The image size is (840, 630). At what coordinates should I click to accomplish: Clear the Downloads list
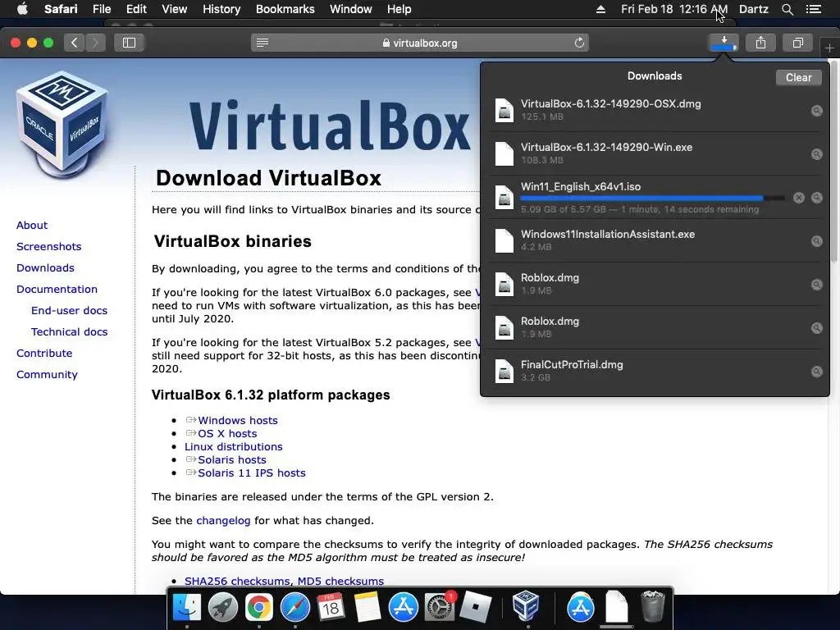[x=798, y=78]
